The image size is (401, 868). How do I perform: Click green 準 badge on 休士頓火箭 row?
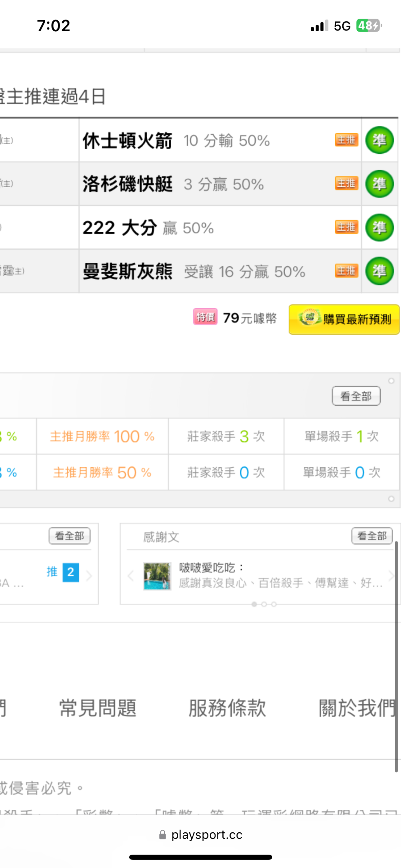pyautogui.click(x=379, y=140)
